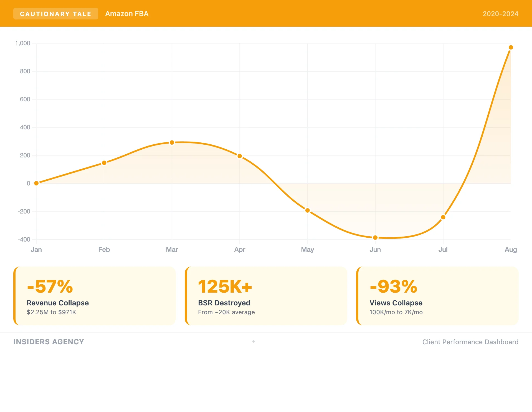This screenshot has width=532, height=412.
Task: Open the -93% Views Collapse card
Action: coord(437,296)
